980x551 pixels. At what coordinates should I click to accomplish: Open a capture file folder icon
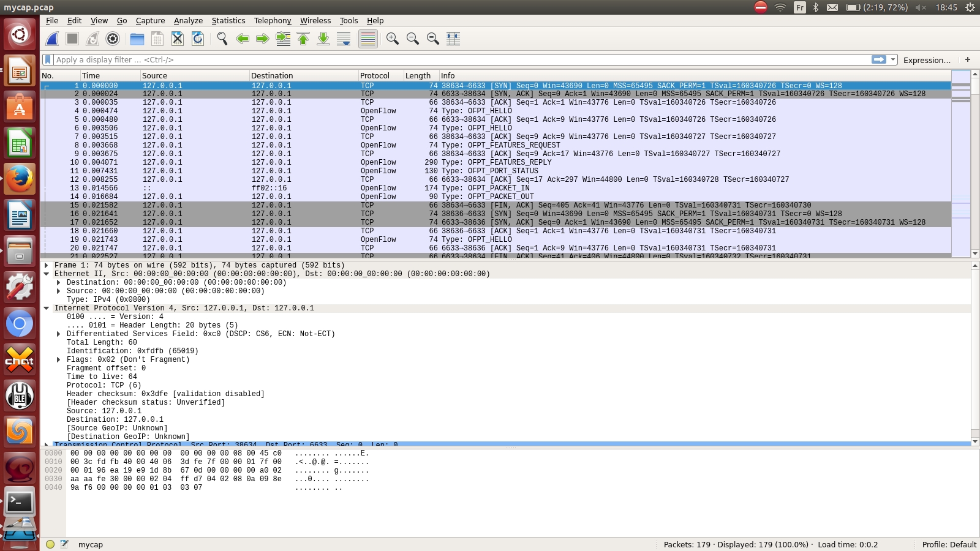[x=137, y=39]
